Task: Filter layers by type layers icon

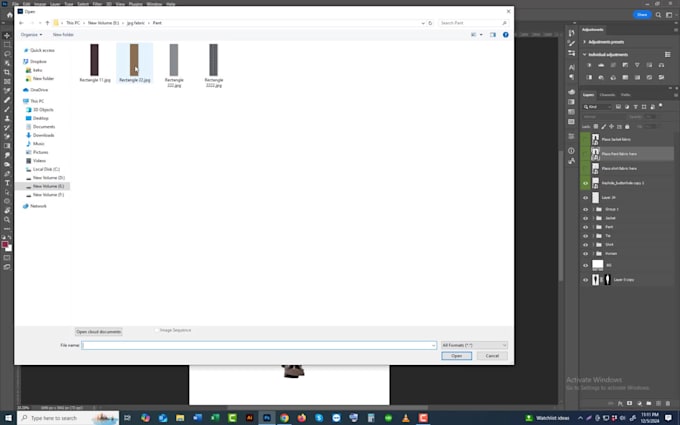Action: pyautogui.click(x=635, y=107)
